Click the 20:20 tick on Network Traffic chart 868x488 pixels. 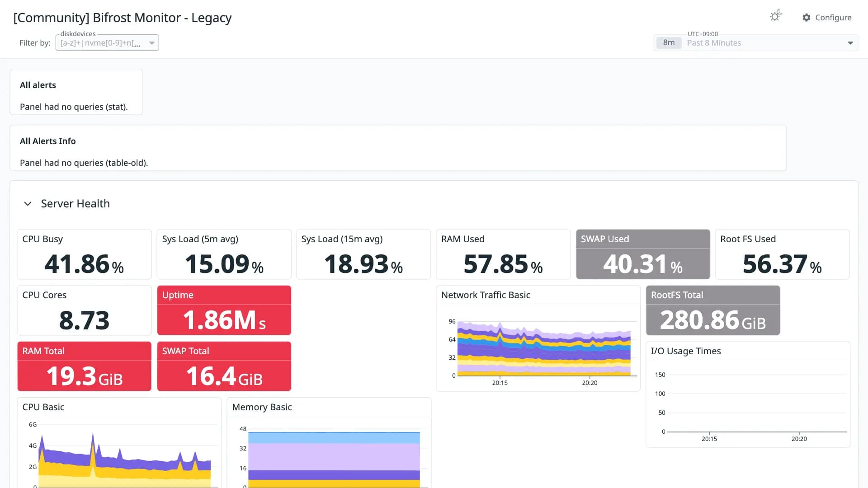click(x=590, y=383)
